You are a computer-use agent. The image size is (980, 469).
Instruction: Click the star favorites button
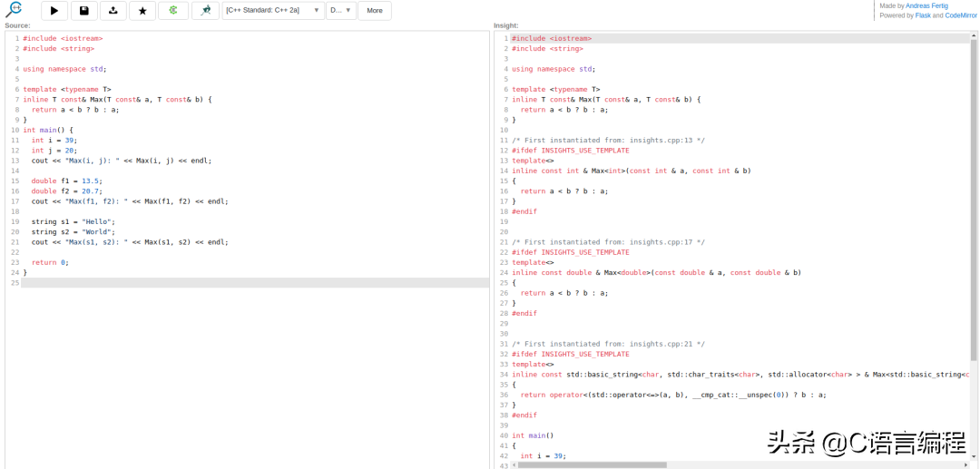(x=142, y=11)
